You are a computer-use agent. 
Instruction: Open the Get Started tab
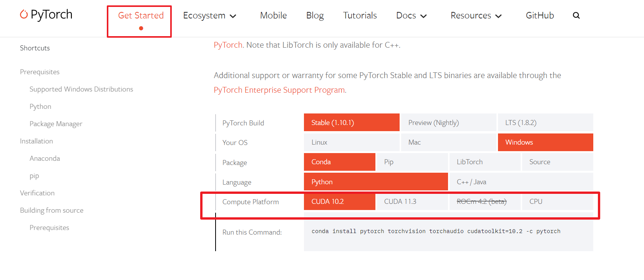click(x=141, y=15)
